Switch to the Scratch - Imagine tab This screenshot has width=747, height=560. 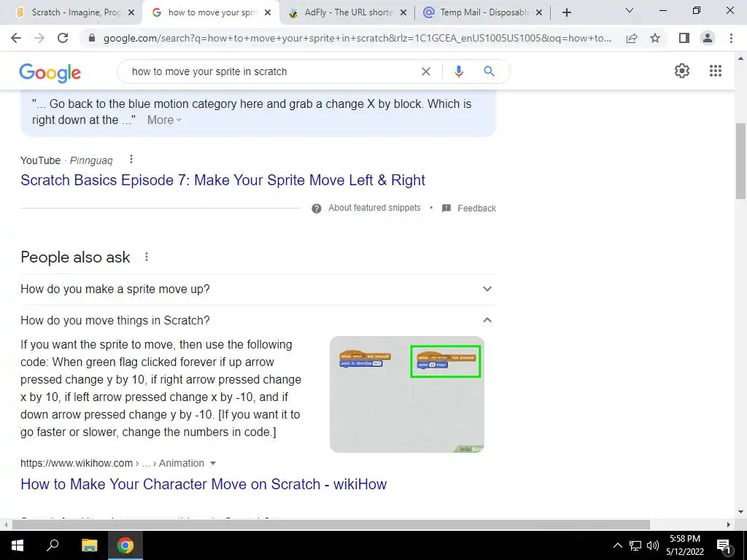click(x=71, y=13)
